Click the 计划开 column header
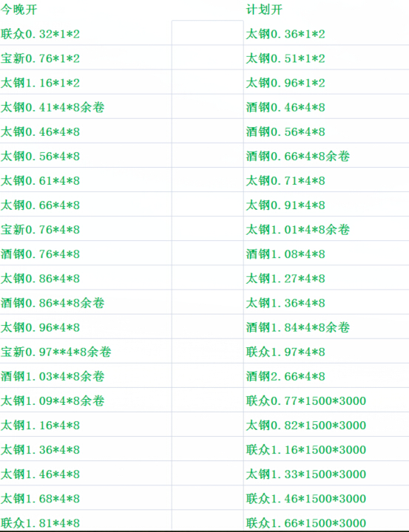The width and height of the screenshot is (409, 532). click(x=264, y=10)
